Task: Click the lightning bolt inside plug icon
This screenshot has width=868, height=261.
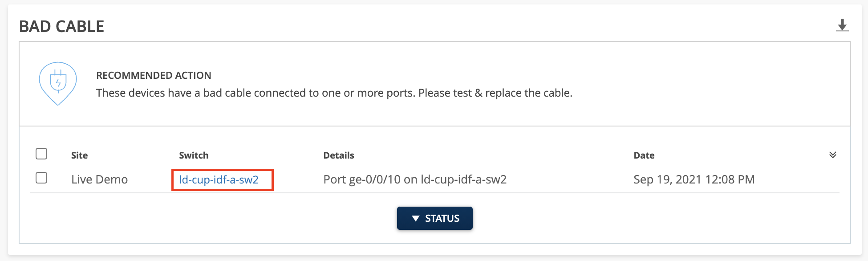Action: click(58, 82)
